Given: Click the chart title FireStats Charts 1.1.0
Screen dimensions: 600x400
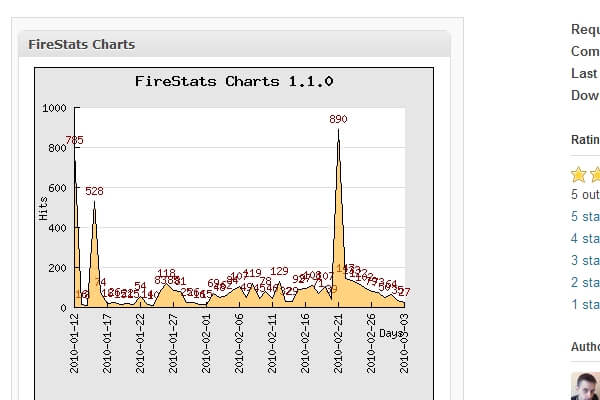Looking at the screenshot, I should [x=234, y=81].
